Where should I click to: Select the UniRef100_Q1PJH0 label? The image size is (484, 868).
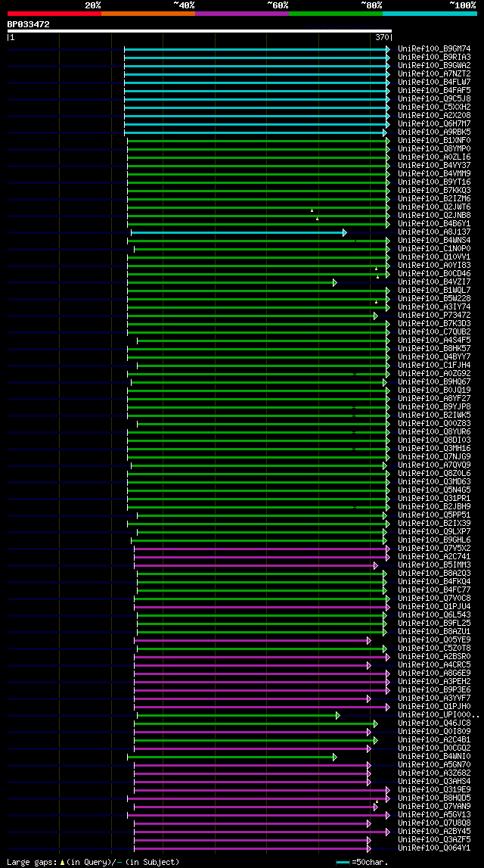(x=434, y=707)
